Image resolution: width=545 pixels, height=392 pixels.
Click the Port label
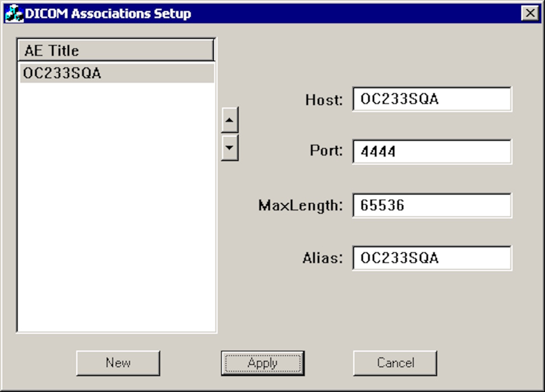(326, 151)
